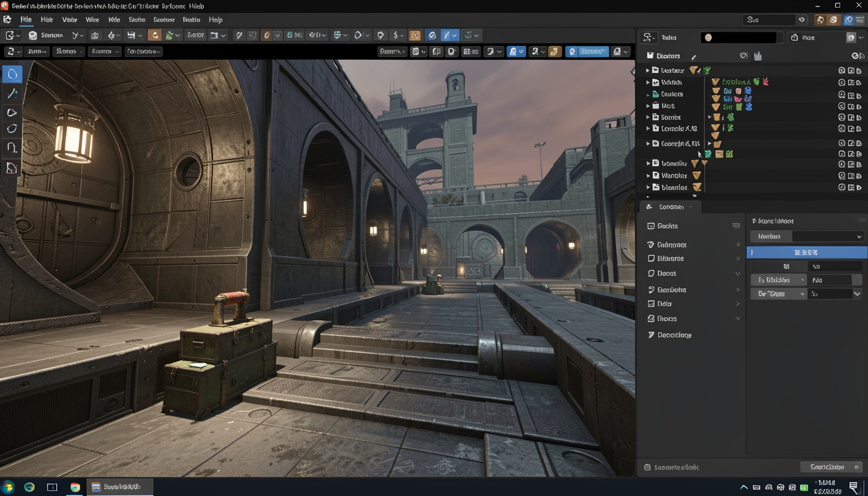Image resolution: width=868 pixels, height=496 pixels.
Task: Toggle visibility eye on the last outliner row
Action: pos(842,187)
